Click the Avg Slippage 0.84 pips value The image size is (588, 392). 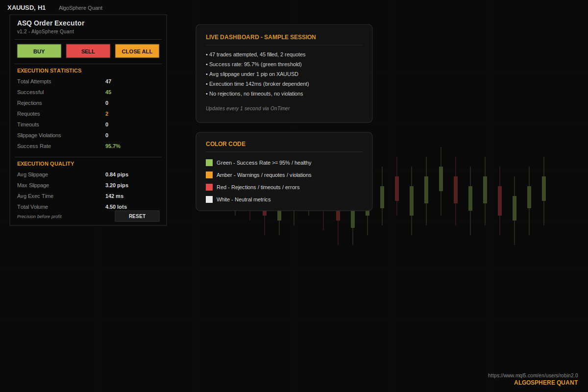tap(117, 174)
